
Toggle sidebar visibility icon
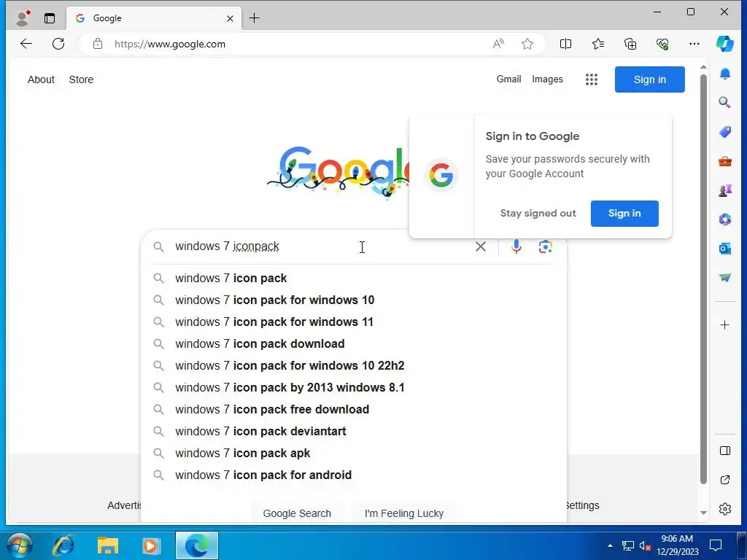click(x=724, y=451)
